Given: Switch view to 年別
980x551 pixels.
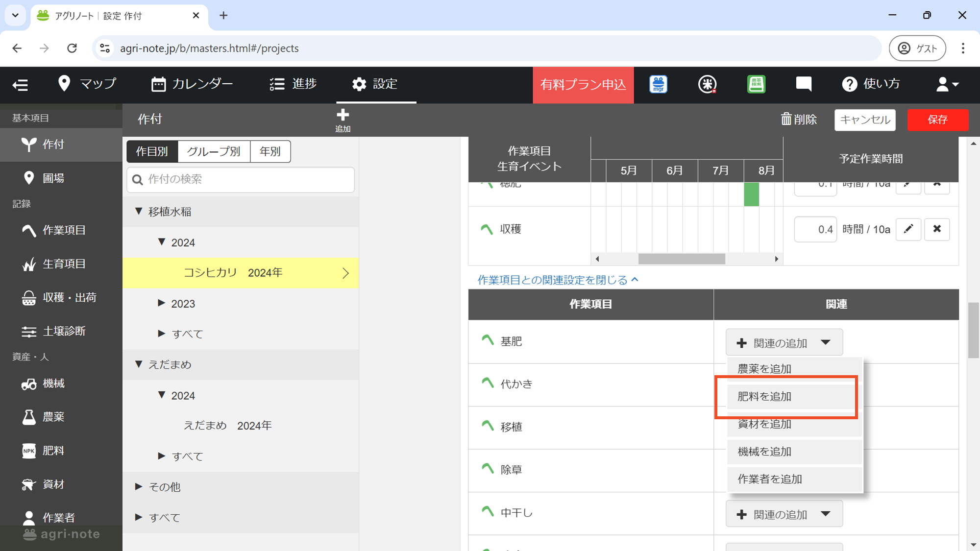Looking at the screenshot, I should (x=270, y=151).
